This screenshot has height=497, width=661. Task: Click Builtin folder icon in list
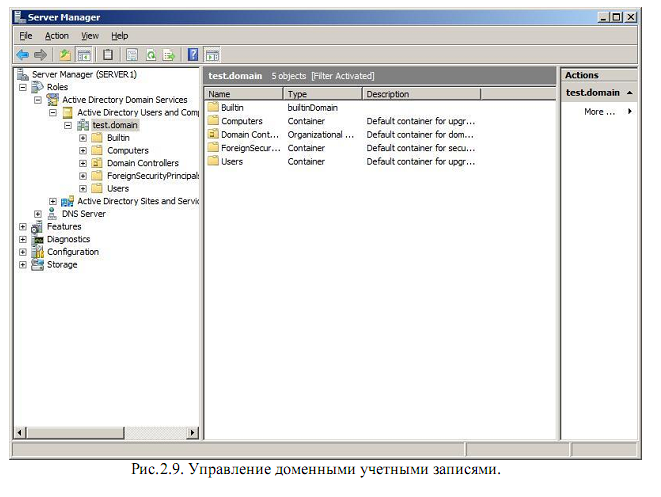[213, 107]
